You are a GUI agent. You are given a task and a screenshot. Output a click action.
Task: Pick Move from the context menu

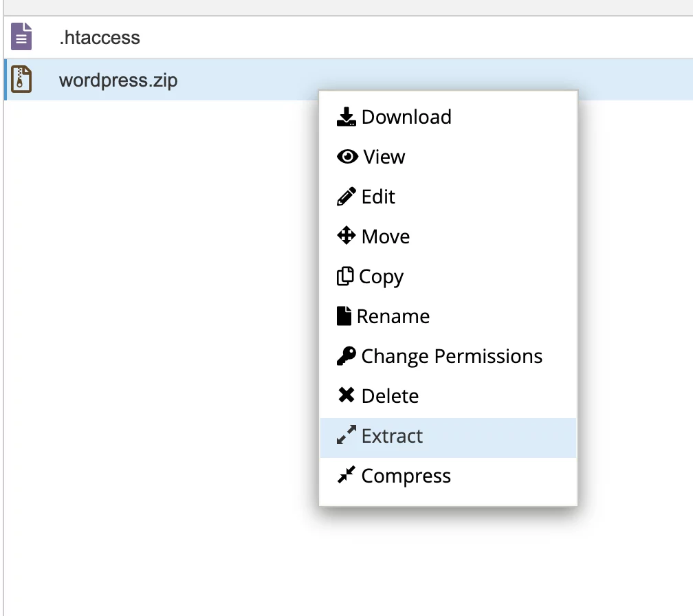pos(448,236)
